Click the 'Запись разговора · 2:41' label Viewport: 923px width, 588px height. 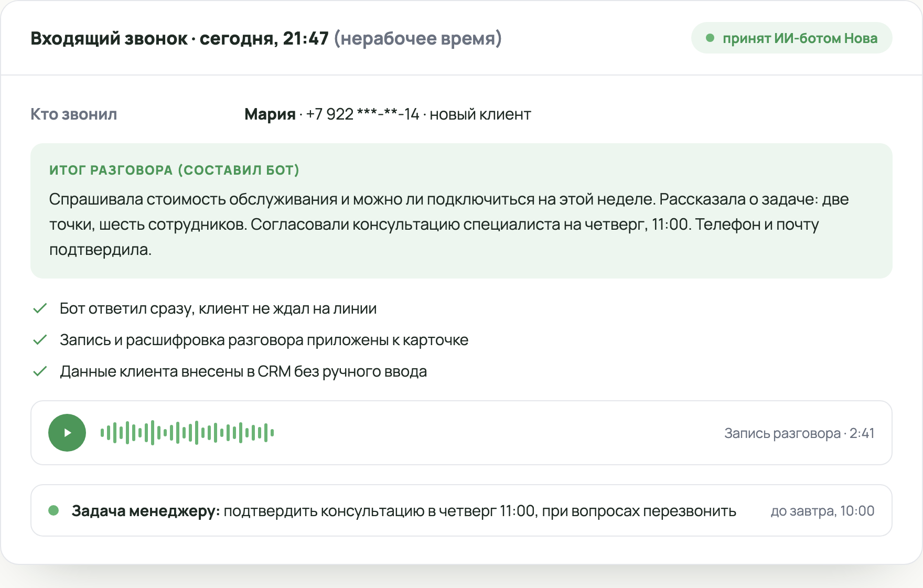pyautogui.click(x=799, y=433)
